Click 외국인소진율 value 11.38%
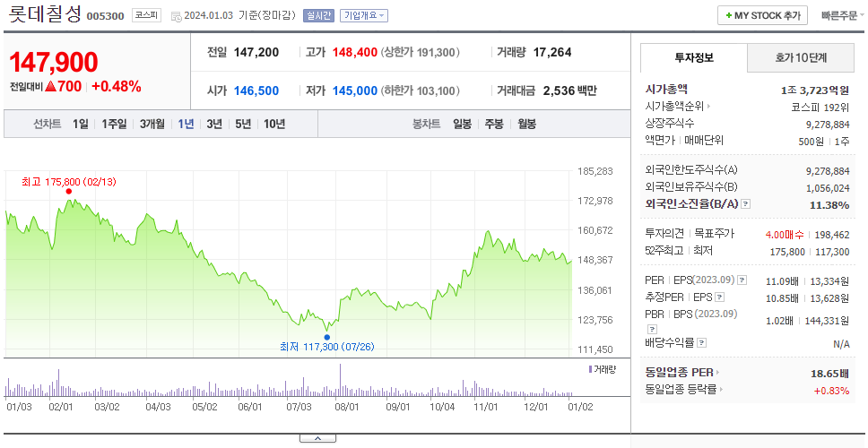The image size is (868, 448). click(x=829, y=205)
